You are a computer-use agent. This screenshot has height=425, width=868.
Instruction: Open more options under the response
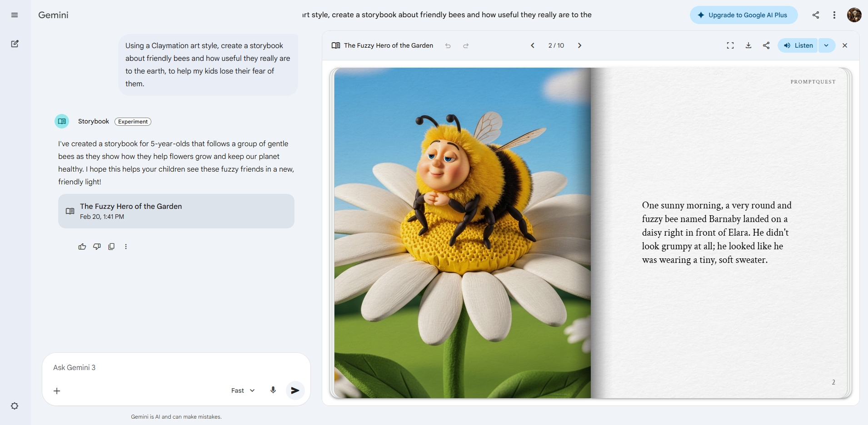click(126, 247)
